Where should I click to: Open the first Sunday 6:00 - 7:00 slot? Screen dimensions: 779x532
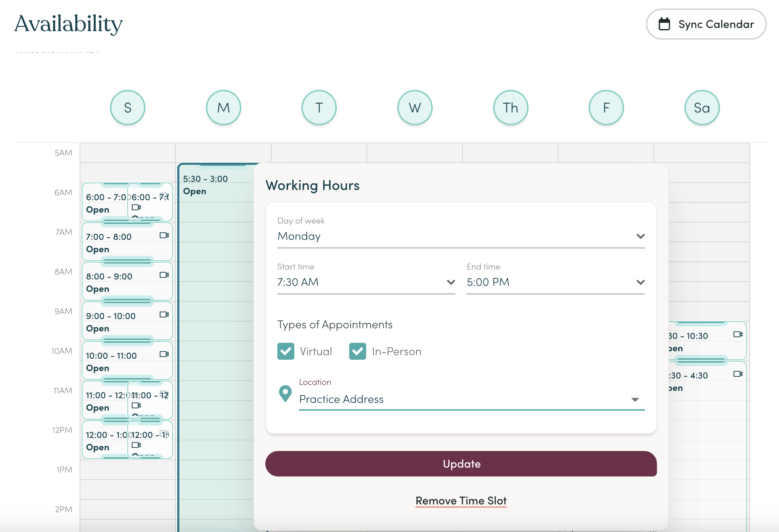coord(105,202)
